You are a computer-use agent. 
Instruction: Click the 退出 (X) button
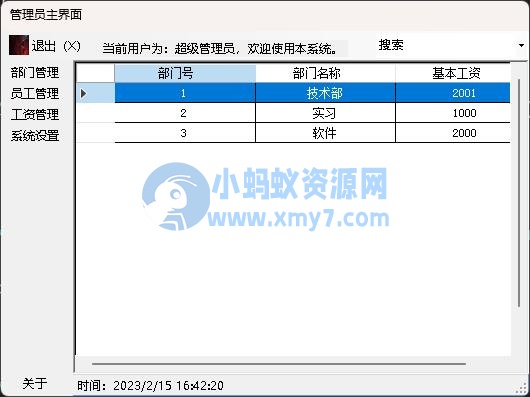45,46
